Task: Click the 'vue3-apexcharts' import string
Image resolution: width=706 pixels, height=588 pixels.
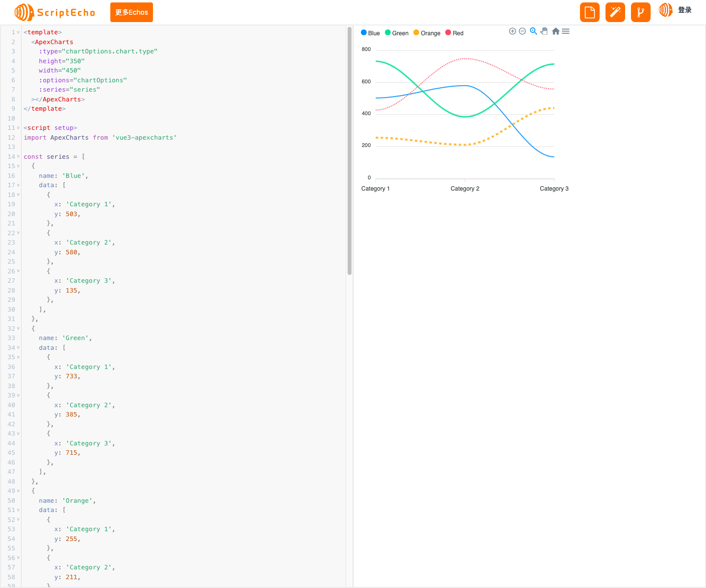Action: (x=144, y=138)
